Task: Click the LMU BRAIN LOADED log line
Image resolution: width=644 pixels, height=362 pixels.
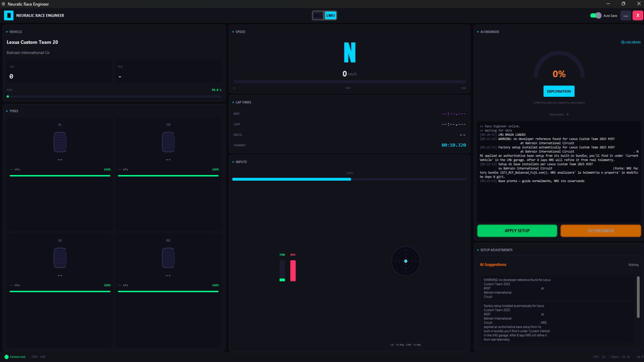Action: pos(512,135)
